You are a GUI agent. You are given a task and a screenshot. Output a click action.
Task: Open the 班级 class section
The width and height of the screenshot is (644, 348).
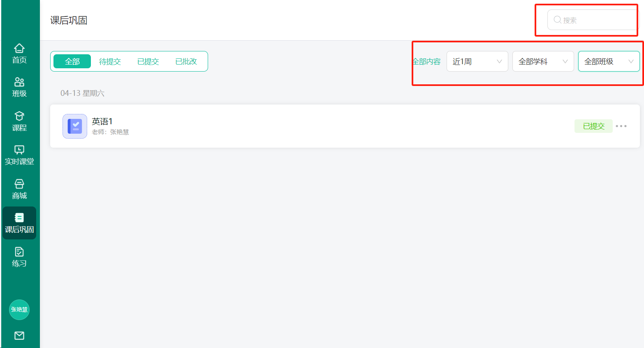click(19, 87)
